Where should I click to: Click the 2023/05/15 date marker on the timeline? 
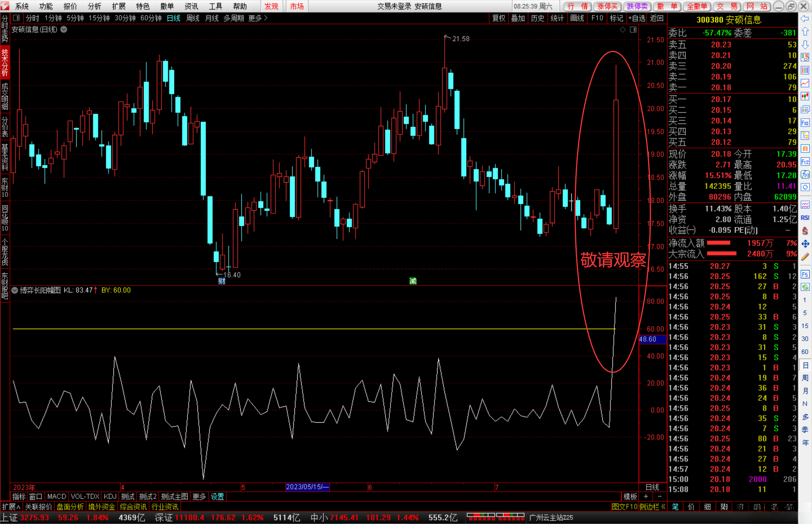(307, 487)
